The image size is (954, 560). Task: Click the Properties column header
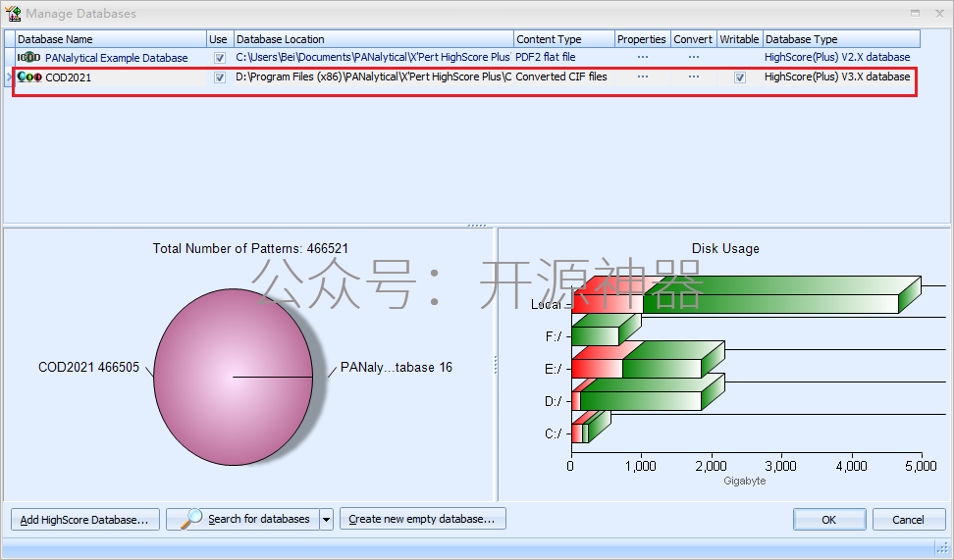[x=643, y=39]
